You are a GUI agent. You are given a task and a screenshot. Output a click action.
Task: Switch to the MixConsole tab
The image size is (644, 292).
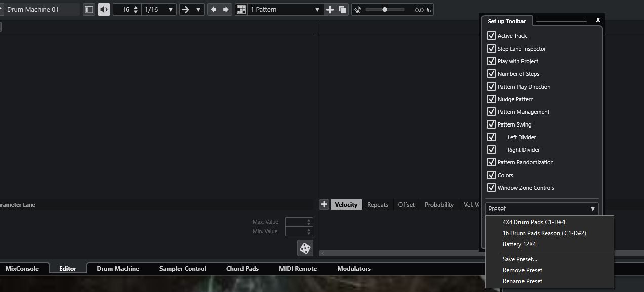22,269
